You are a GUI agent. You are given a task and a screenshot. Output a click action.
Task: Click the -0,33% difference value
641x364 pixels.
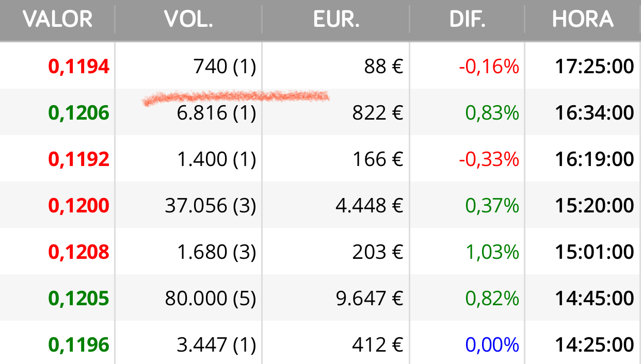[x=489, y=159]
